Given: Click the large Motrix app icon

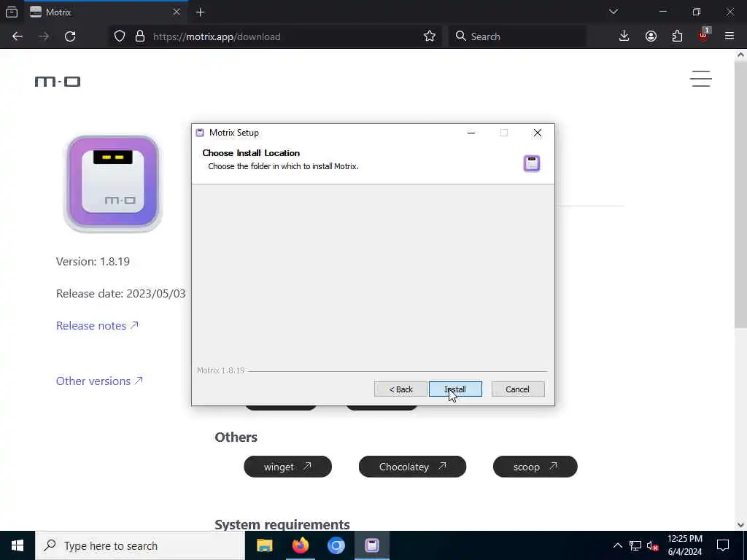Looking at the screenshot, I should [113, 183].
